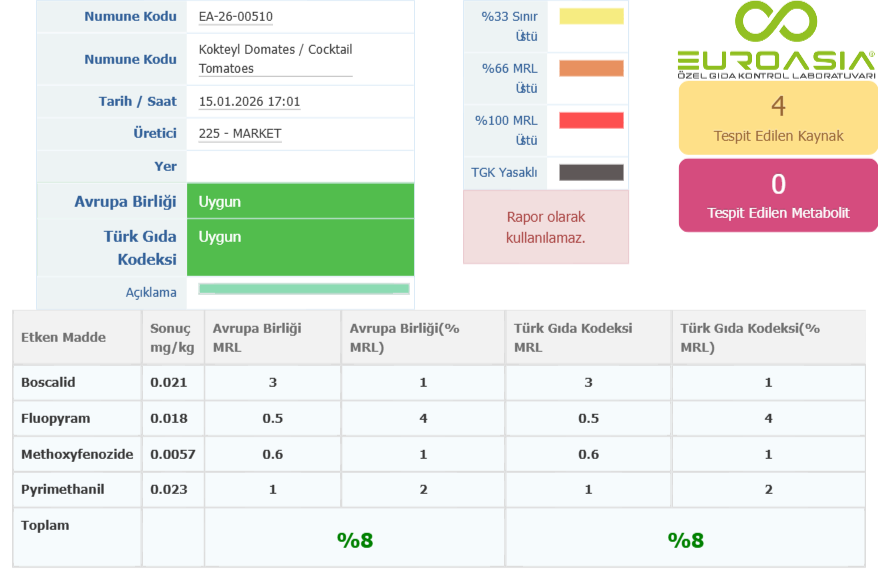Select the Boscalid row name
The height and width of the screenshot is (588, 878).
click(x=48, y=382)
